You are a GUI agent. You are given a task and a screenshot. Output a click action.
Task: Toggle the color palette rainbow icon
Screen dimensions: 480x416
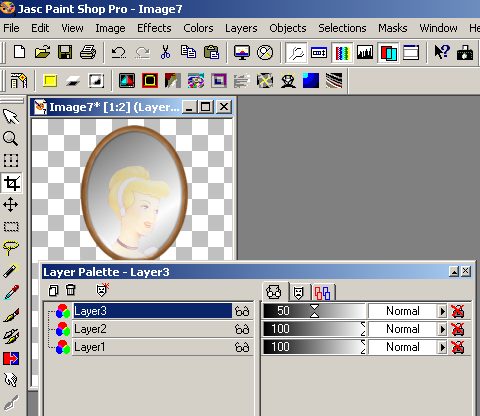(342, 52)
